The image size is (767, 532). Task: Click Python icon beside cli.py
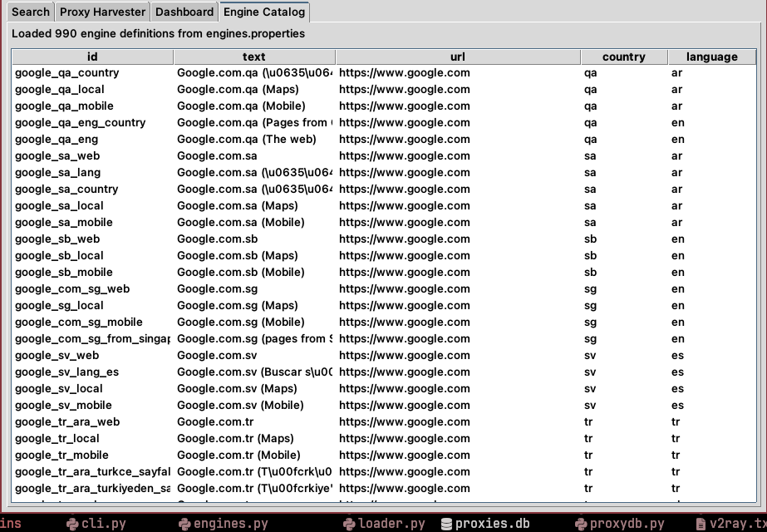click(72, 524)
